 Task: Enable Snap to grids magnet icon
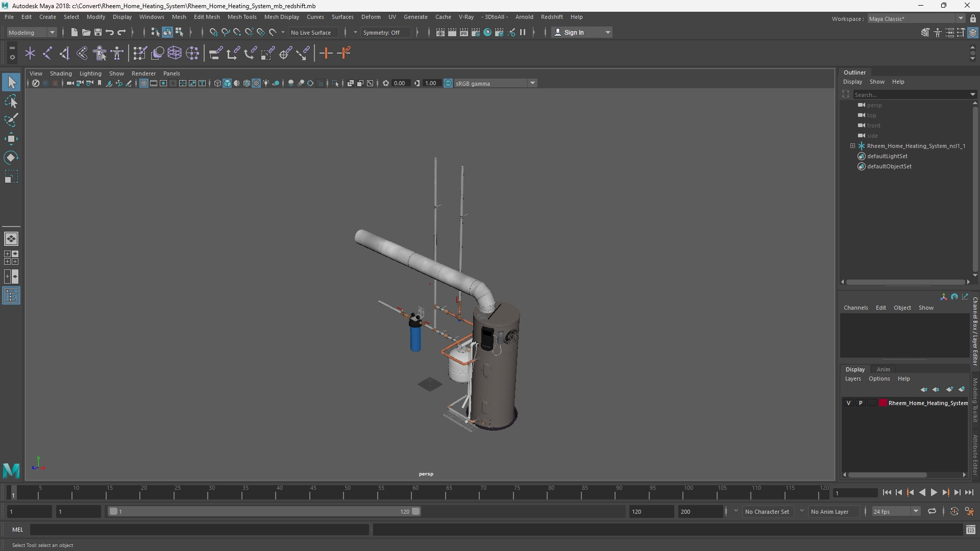(x=213, y=33)
